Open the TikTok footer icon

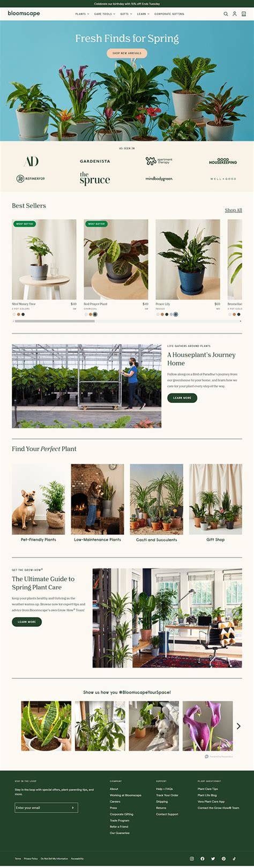[x=234, y=858]
